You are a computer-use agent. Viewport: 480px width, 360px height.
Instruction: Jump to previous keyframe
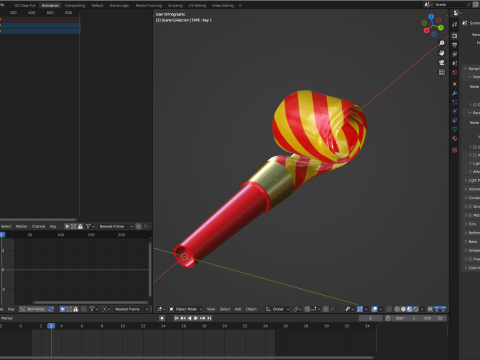coord(183,318)
